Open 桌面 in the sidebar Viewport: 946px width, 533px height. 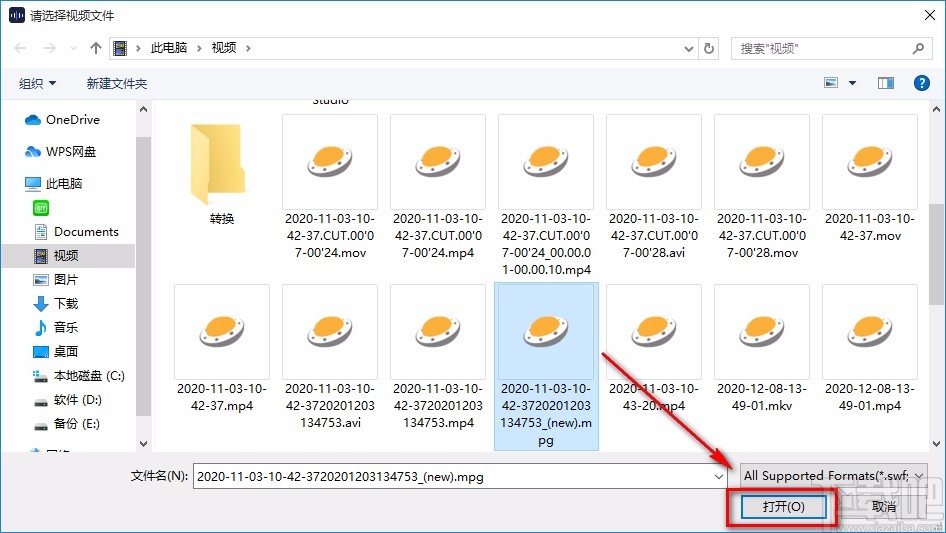pos(56,351)
